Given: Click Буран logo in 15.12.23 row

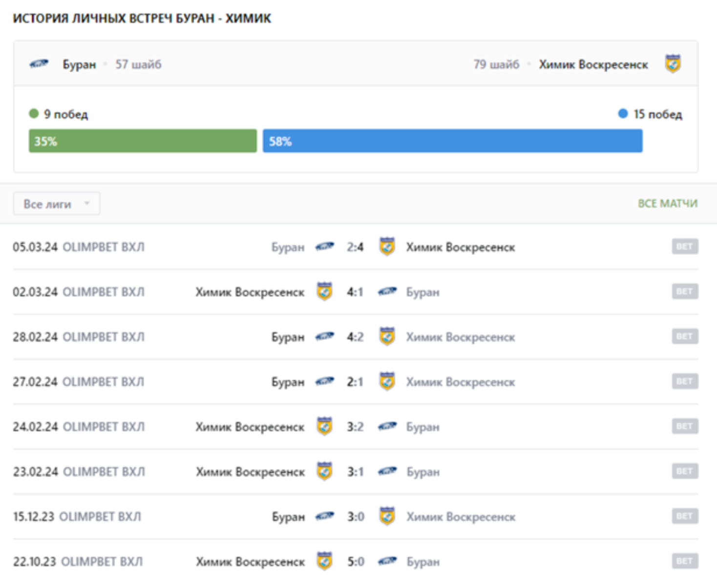Looking at the screenshot, I should point(324,516).
